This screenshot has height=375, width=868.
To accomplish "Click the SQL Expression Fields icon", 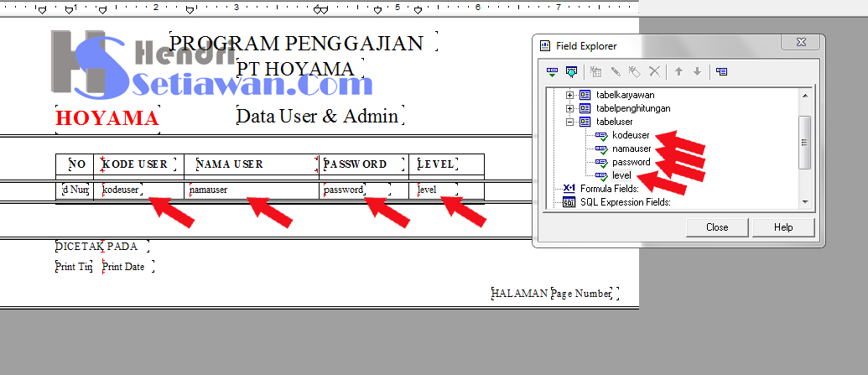I will [569, 202].
